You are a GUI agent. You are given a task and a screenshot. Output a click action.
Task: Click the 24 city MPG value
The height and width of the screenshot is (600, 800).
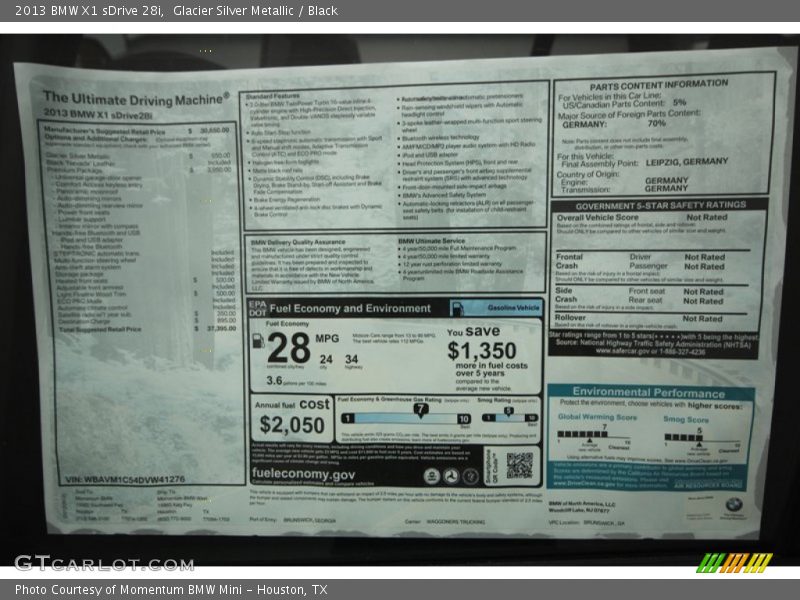click(326, 359)
